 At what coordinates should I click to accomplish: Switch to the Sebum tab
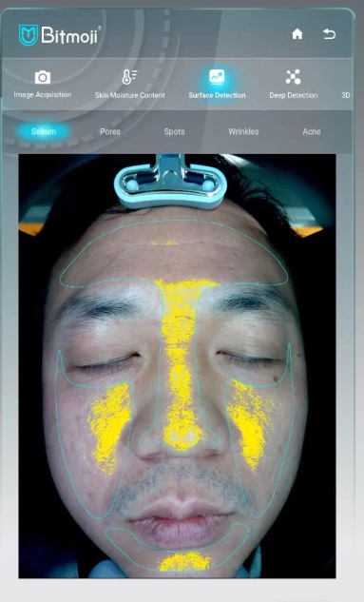(44, 131)
